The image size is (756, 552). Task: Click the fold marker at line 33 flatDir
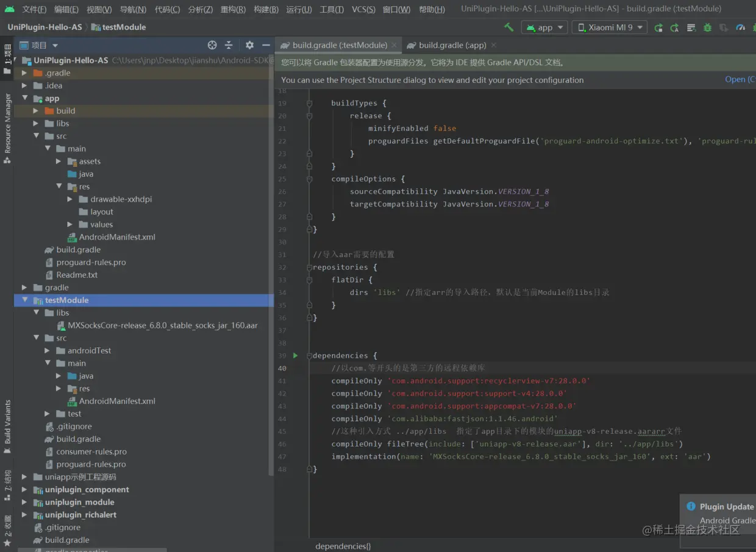click(309, 280)
